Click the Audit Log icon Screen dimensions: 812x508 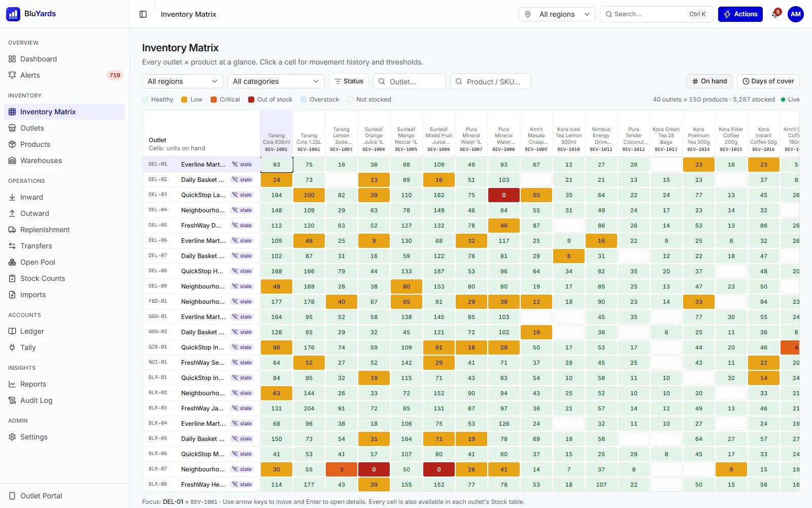point(12,400)
